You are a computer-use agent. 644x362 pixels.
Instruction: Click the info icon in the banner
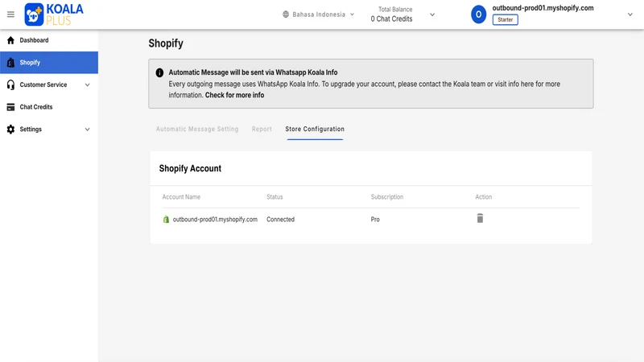[159, 72]
